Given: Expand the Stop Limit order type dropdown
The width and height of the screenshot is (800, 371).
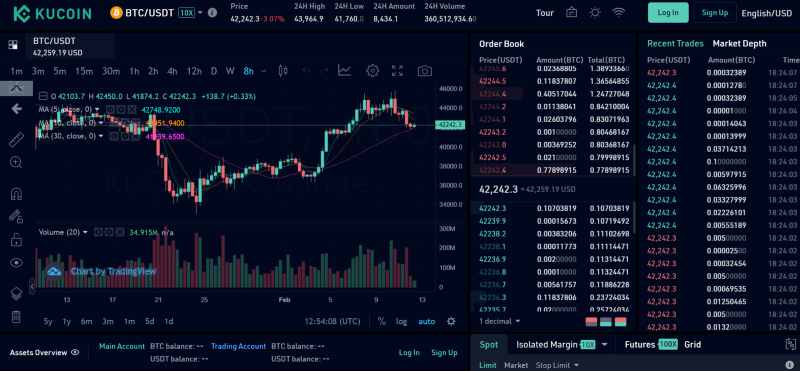Looking at the screenshot, I should coord(557,365).
